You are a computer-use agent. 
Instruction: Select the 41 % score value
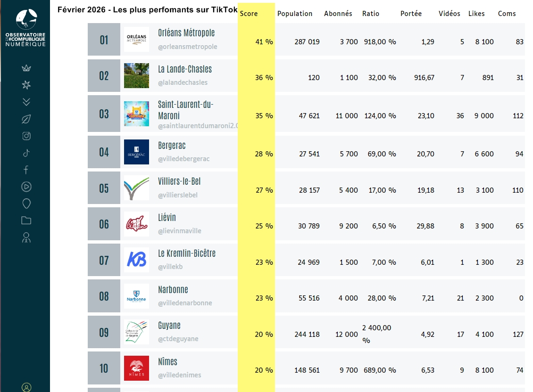pyautogui.click(x=264, y=42)
